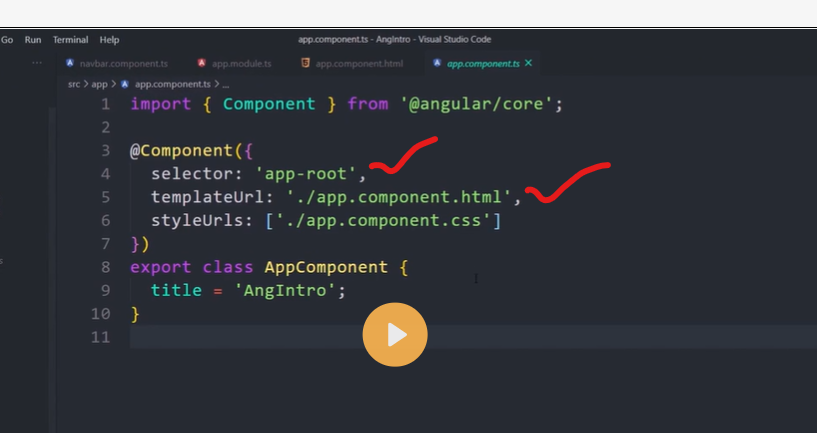Open the app.module.ts editor tab
The image size is (817, 433).
click(x=241, y=63)
